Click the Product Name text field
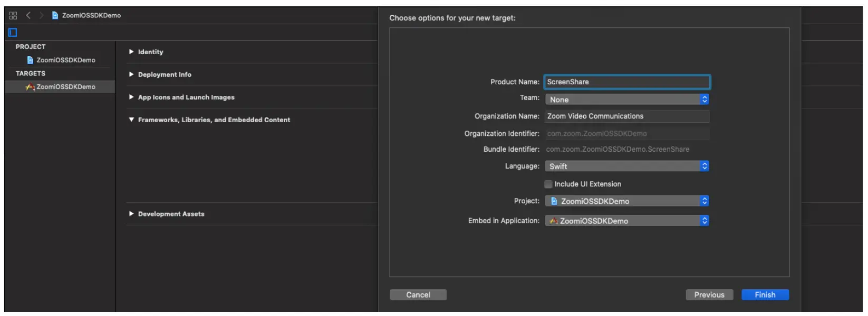Screen dimensions: 868x316 626,82
